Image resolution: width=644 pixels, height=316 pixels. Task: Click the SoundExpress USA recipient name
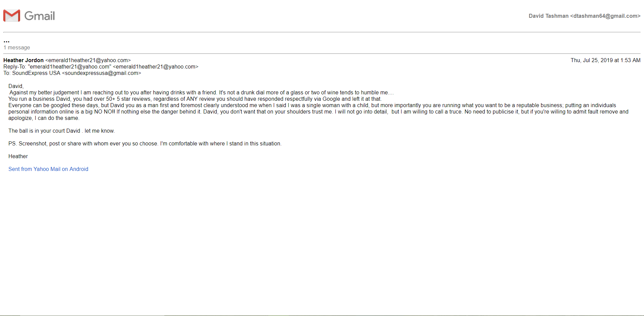point(36,73)
